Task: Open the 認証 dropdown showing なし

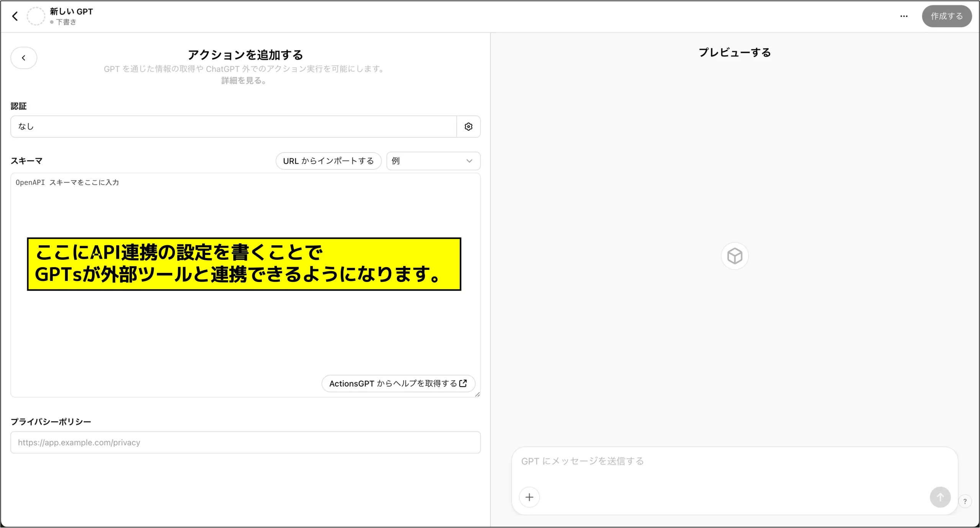Action: tap(234, 126)
